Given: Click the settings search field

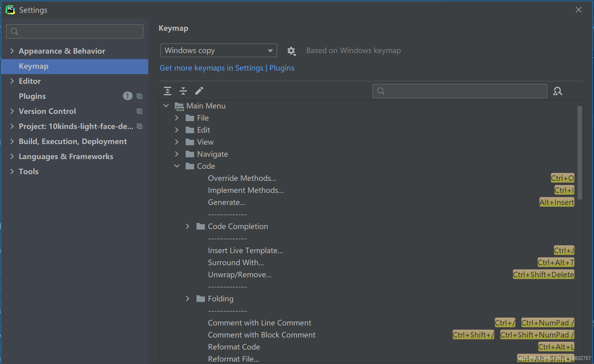Looking at the screenshot, I should click(75, 31).
